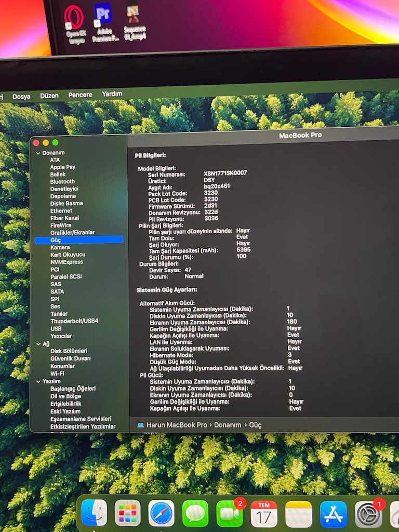
Task: Select Eski Yazılım in the sidebar
Action: pyautogui.click(x=65, y=411)
